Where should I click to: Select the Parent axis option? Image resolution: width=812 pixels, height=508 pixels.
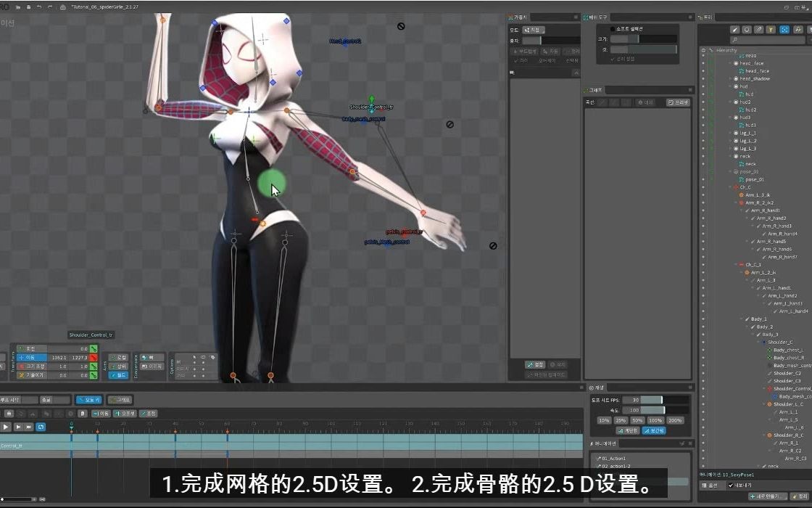119,366
